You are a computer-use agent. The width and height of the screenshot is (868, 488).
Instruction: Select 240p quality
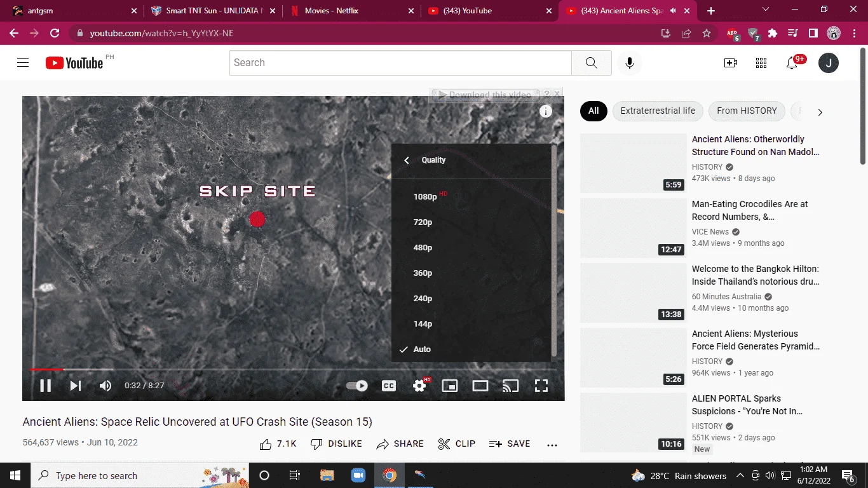tap(471, 299)
